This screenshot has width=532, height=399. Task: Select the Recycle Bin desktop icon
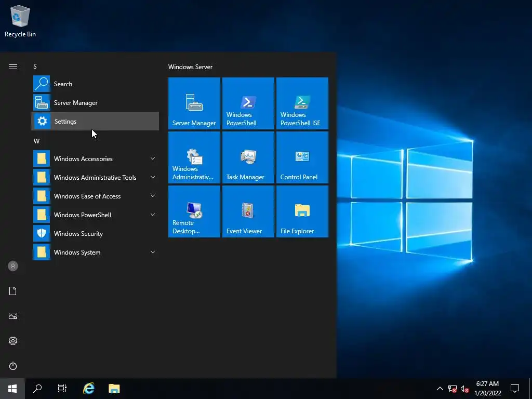point(20,21)
